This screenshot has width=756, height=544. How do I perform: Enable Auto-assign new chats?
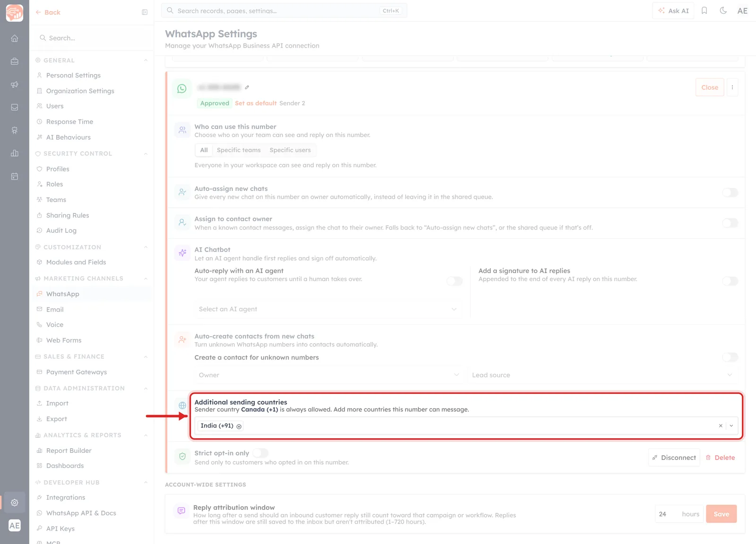730,193
